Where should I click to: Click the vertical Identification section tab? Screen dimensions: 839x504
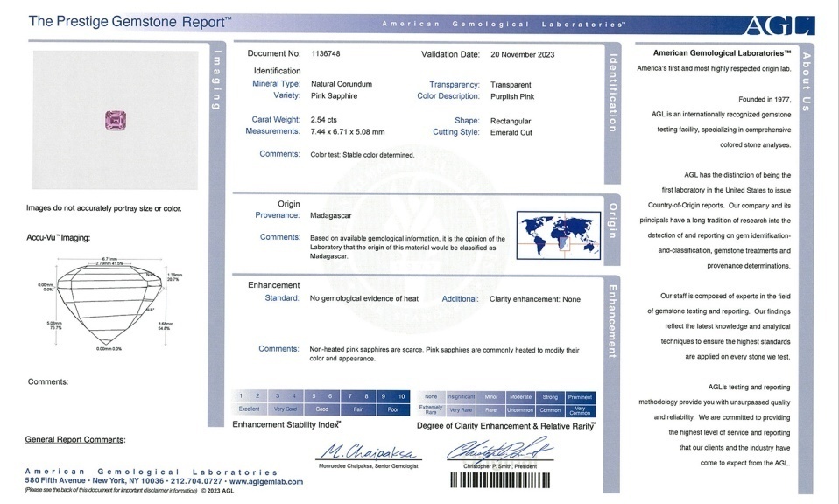[613, 92]
